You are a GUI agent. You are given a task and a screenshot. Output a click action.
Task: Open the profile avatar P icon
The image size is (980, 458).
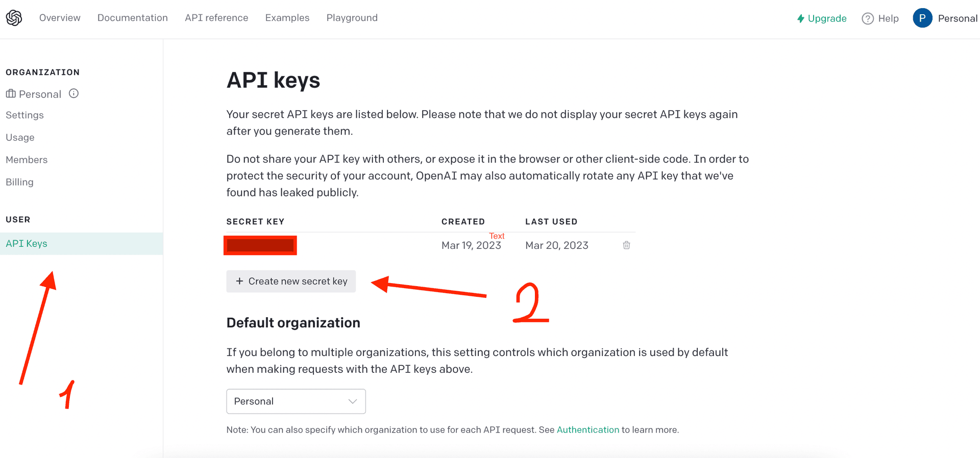point(922,18)
